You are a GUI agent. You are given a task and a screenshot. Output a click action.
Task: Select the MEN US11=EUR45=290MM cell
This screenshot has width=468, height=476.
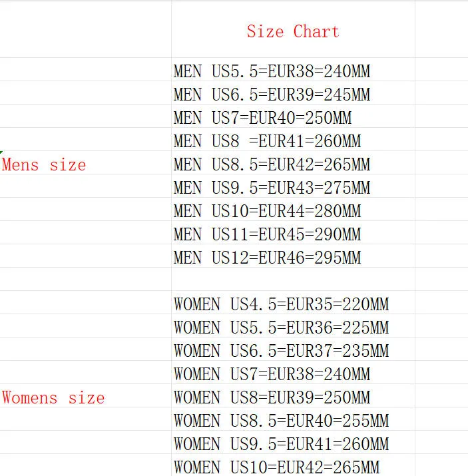[293, 232]
